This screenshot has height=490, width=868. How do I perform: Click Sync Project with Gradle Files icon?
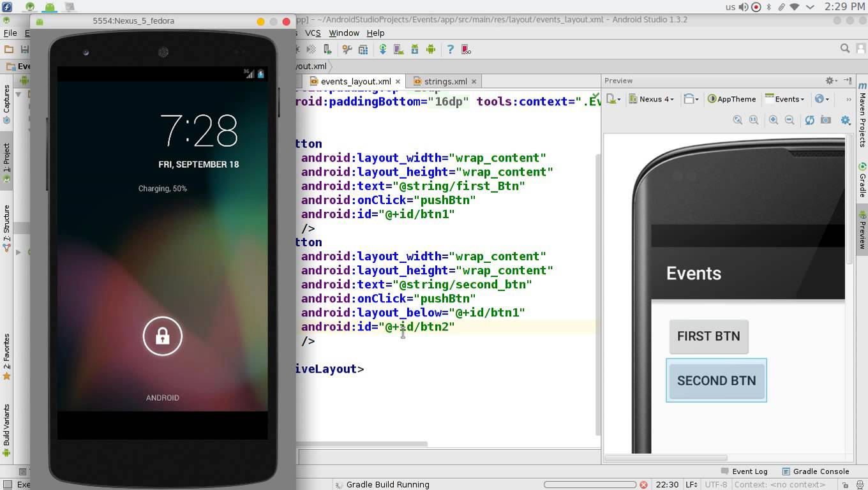coord(383,49)
